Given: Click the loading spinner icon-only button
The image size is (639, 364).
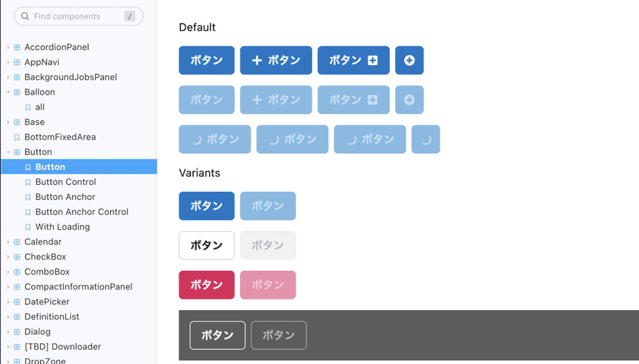Looking at the screenshot, I should tap(426, 139).
